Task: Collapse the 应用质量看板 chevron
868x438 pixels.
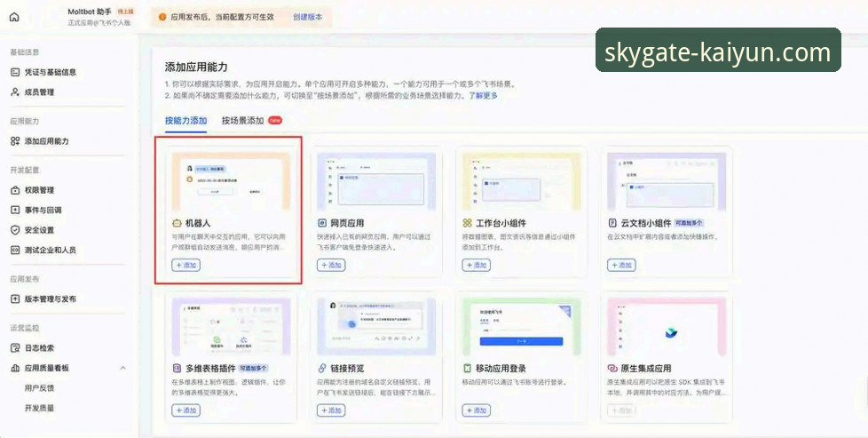Action: [x=122, y=368]
